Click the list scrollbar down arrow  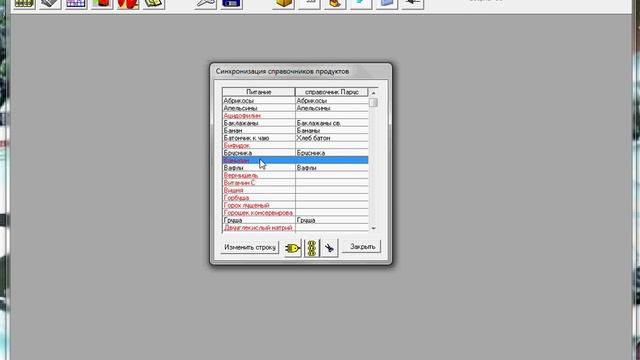tap(373, 228)
